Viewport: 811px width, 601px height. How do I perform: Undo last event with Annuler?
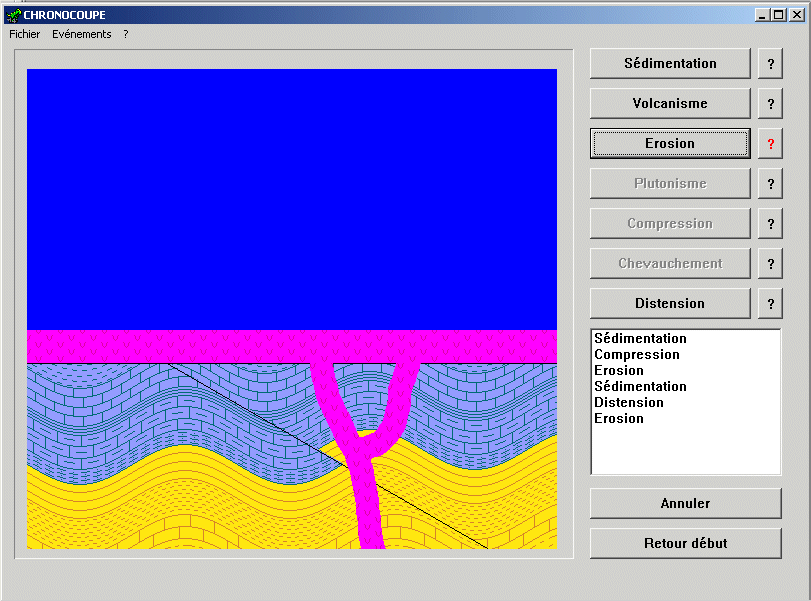[x=685, y=503]
